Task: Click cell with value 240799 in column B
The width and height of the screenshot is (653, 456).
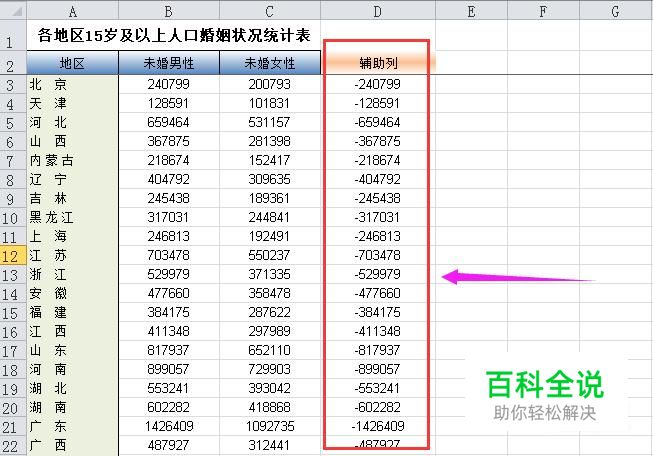Action: 169,85
